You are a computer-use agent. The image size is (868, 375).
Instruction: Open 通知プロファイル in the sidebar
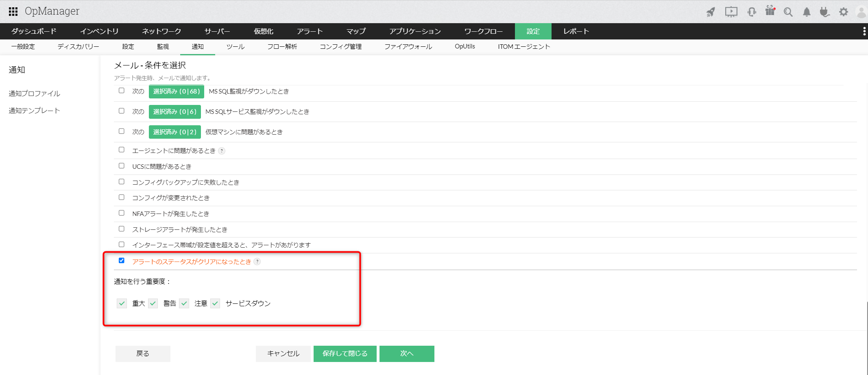coord(35,94)
